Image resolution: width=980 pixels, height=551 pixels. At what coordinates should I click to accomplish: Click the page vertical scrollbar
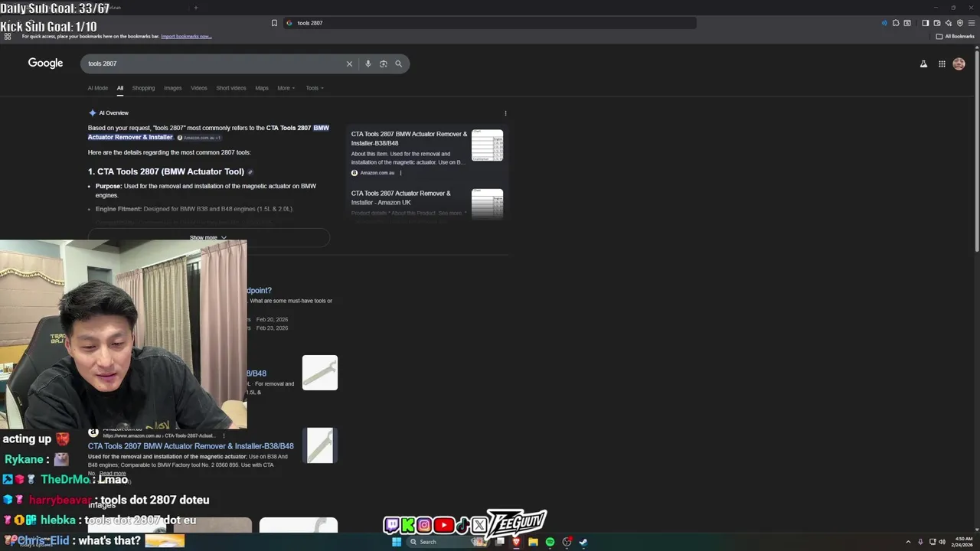[977, 153]
